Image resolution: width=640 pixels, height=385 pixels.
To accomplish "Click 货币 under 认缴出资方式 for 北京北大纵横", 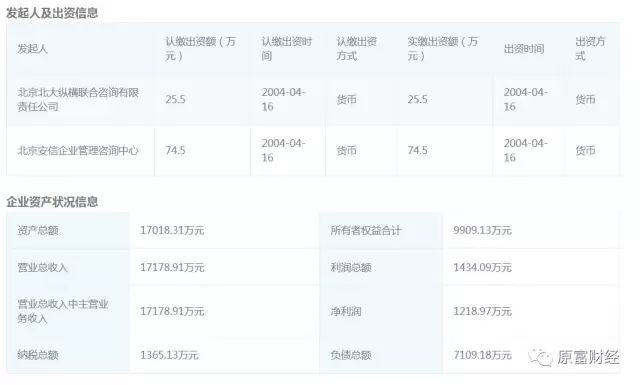I will pyautogui.click(x=347, y=100).
